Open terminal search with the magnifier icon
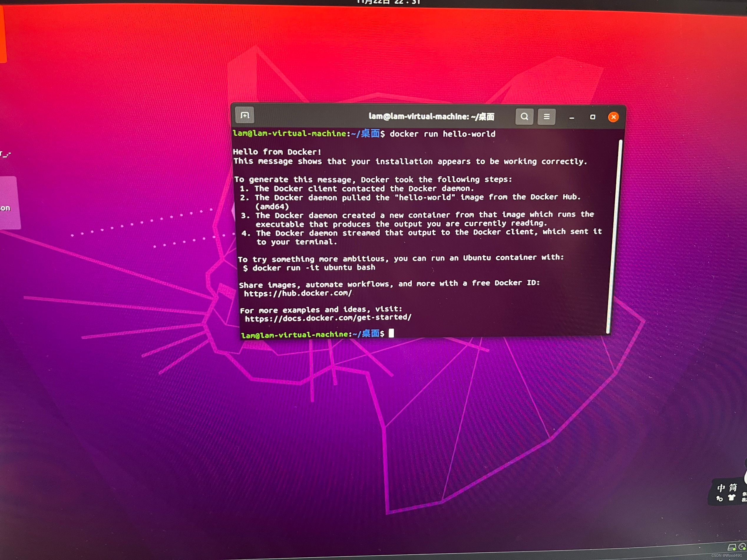This screenshot has width=747, height=560. click(524, 117)
